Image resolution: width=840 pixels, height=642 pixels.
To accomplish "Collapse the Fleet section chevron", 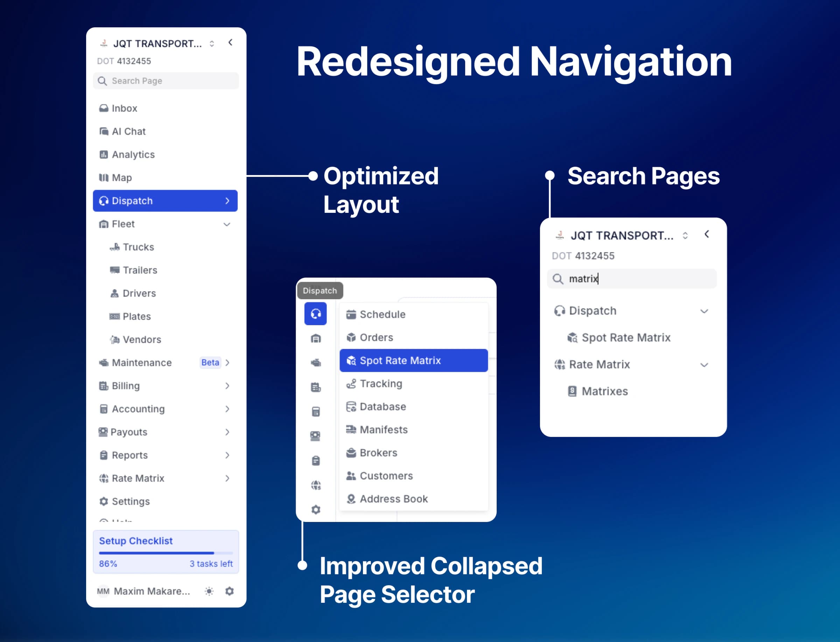I will pyautogui.click(x=227, y=224).
